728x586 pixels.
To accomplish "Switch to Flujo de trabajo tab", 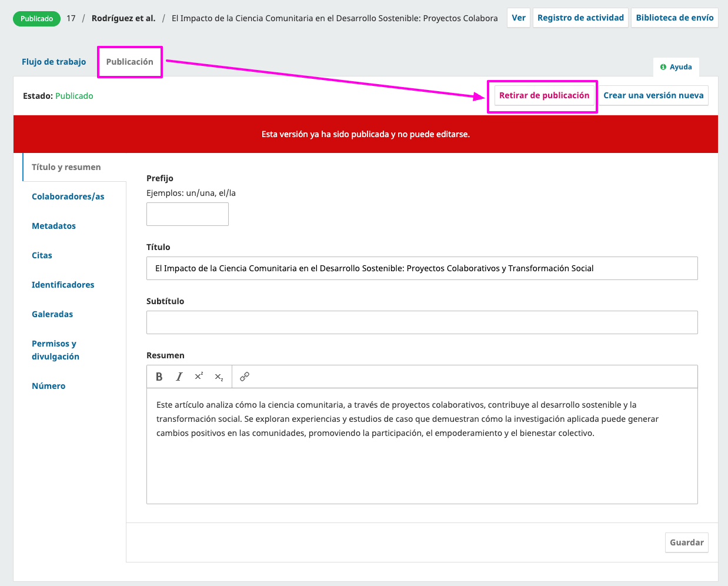I will (54, 62).
